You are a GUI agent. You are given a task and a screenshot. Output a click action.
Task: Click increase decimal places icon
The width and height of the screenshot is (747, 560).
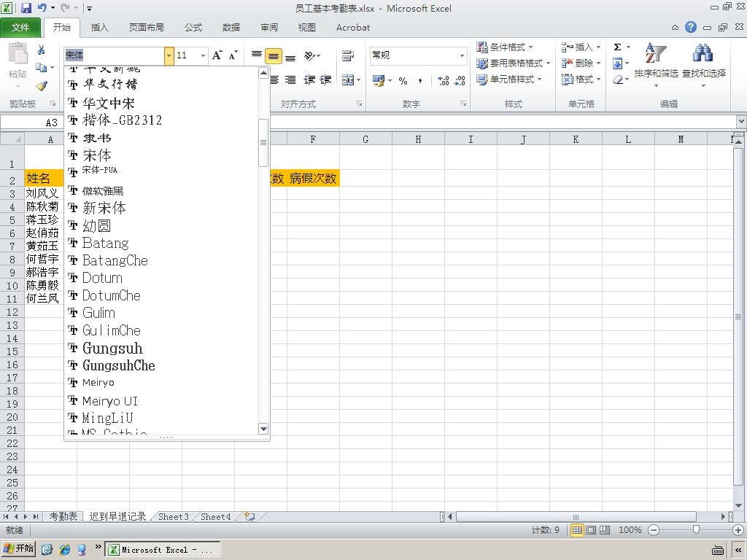pyautogui.click(x=443, y=80)
